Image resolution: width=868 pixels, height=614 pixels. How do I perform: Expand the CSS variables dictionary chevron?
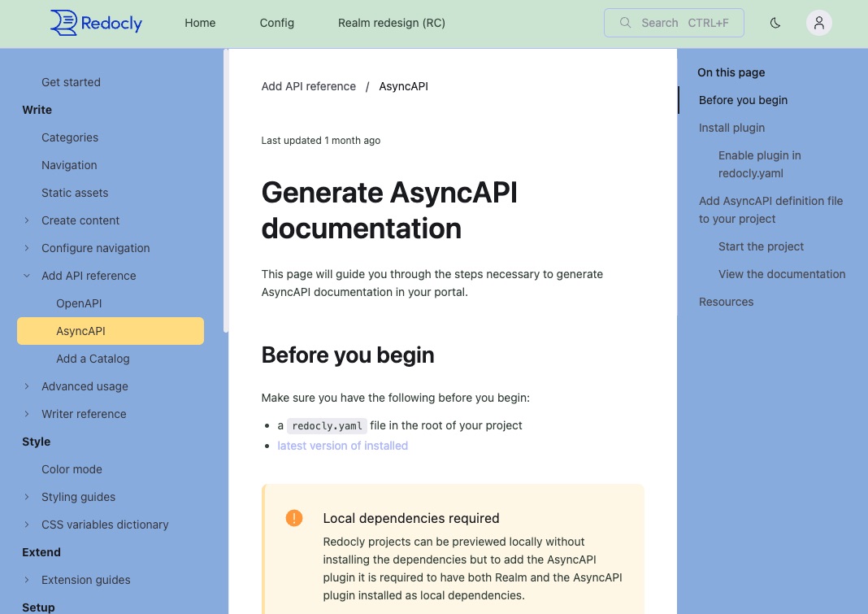pos(27,525)
